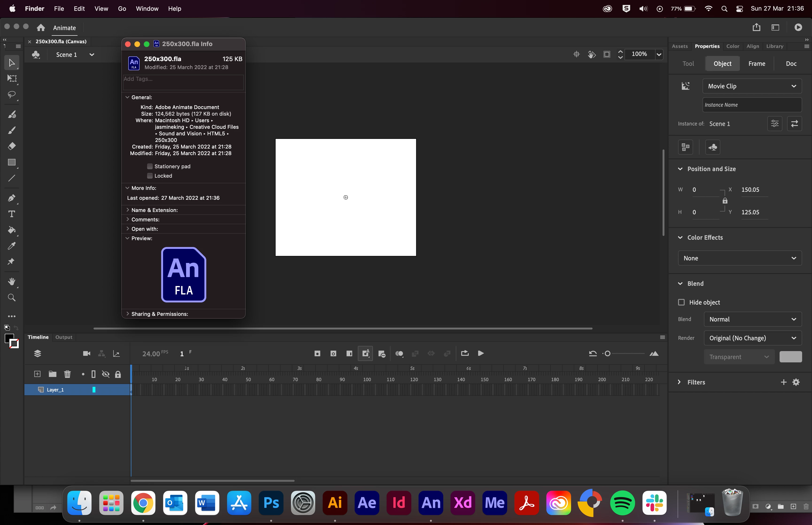Viewport: 812px width, 525px height.
Task: Select the Text tool
Action: 12,214
